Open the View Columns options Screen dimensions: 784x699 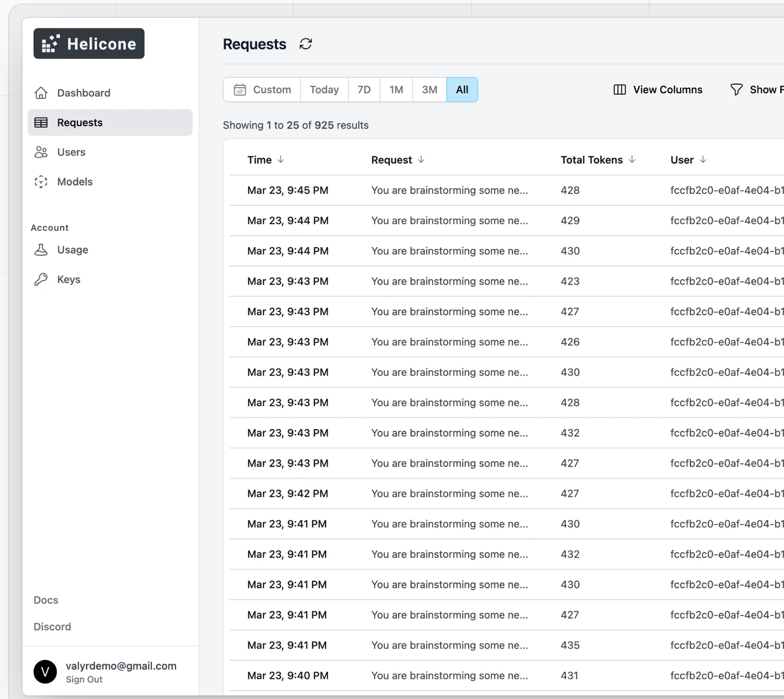click(658, 90)
